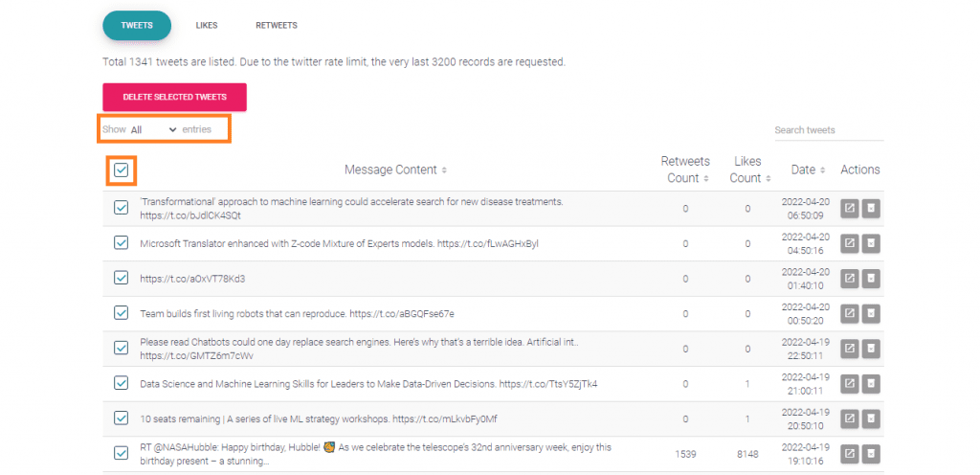Open the NASAHubble retweet link icon
The height and width of the screenshot is (475, 980).
850,454
